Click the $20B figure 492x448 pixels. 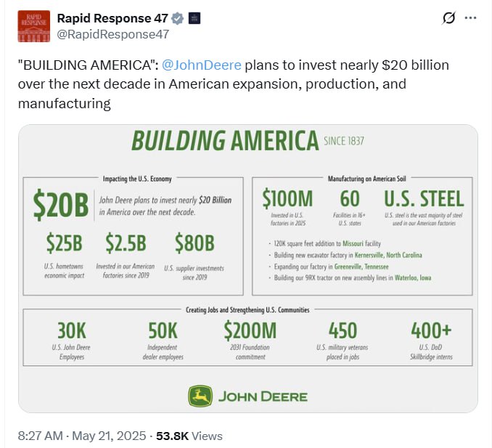61,205
